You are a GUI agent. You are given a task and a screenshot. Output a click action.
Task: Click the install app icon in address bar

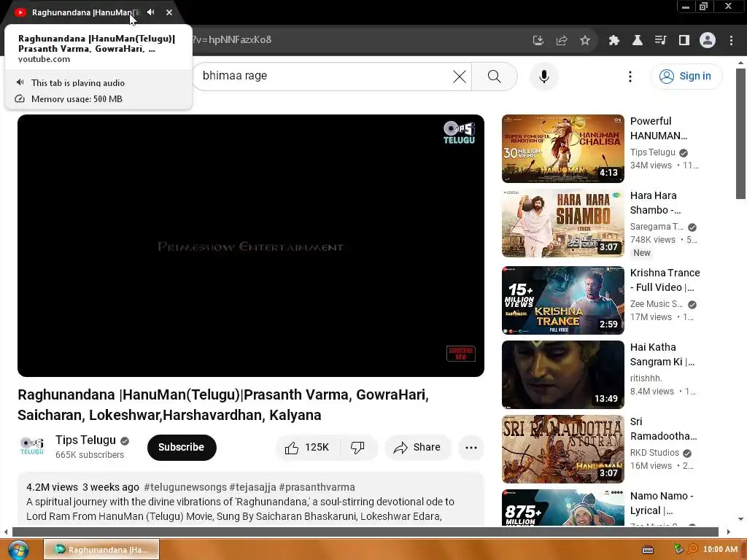pos(538,40)
